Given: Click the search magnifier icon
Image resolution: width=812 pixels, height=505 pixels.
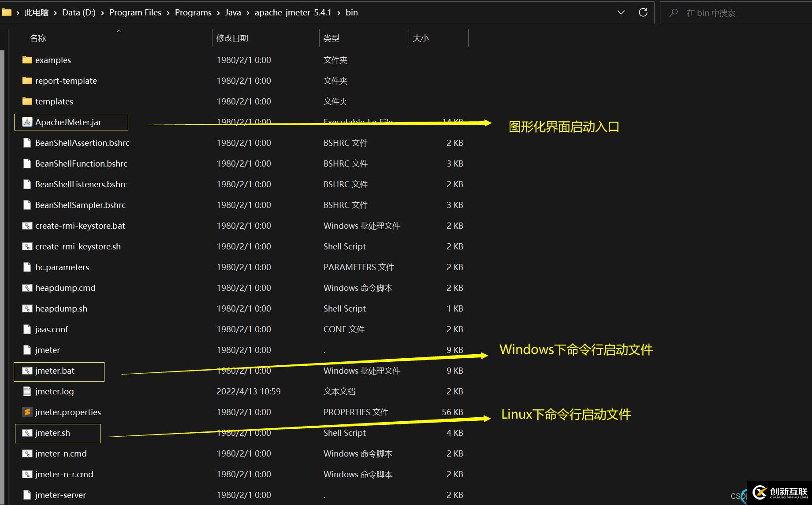Looking at the screenshot, I should coord(674,13).
